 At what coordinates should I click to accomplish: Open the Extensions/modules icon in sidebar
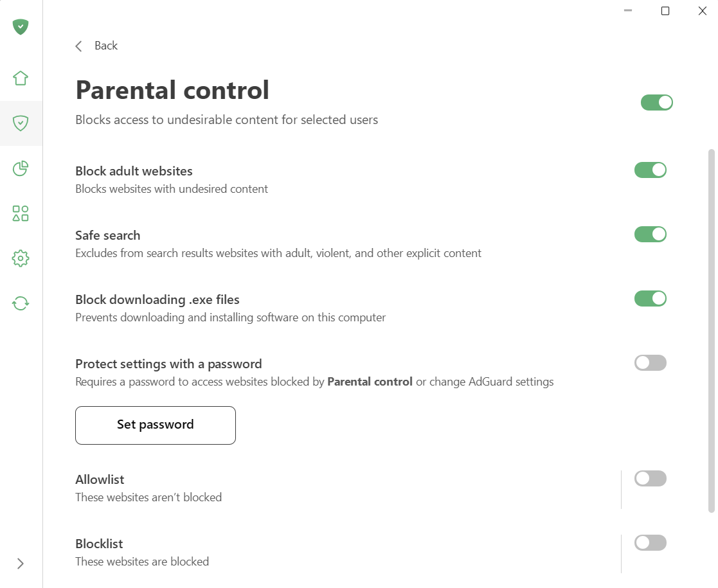coord(20,213)
